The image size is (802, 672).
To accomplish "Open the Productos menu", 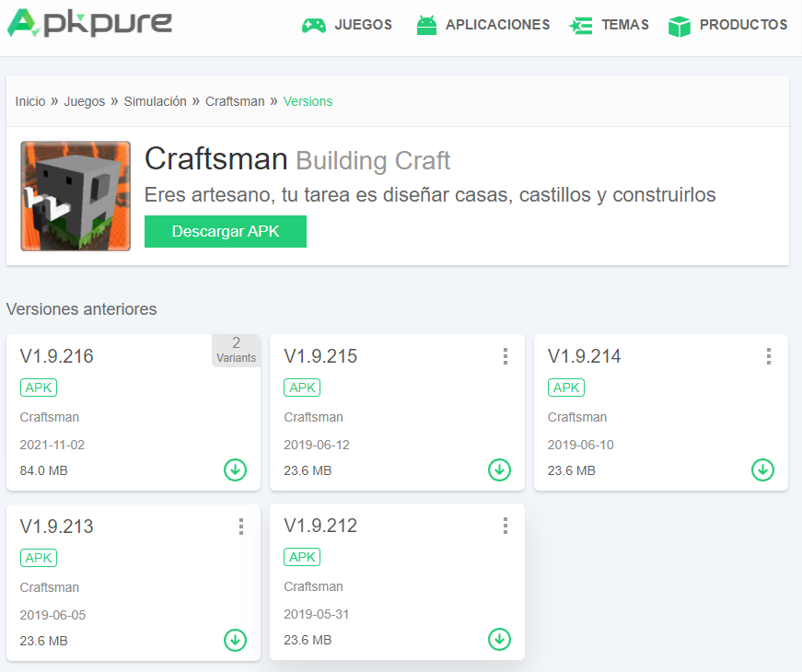I will (x=727, y=25).
